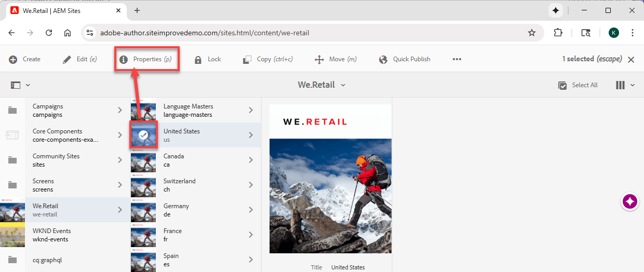The width and height of the screenshot is (644, 272).
Task: Reload the page in browser
Action: [49, 33]
